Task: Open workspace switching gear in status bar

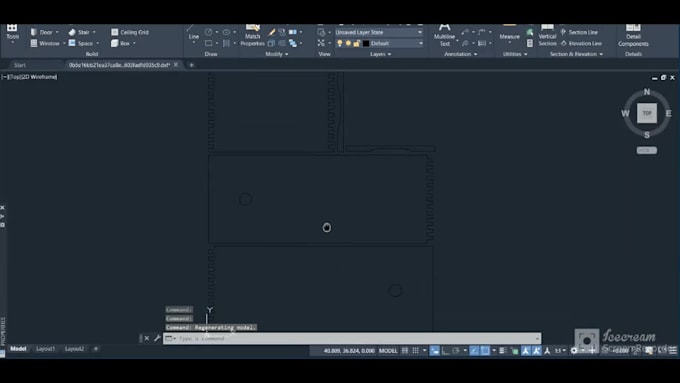Action: coord(574,350)
